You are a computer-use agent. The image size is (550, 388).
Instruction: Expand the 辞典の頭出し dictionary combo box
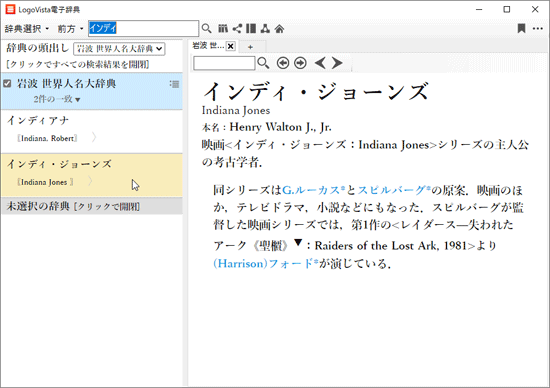pyautogui.click(x=119, y=48)
